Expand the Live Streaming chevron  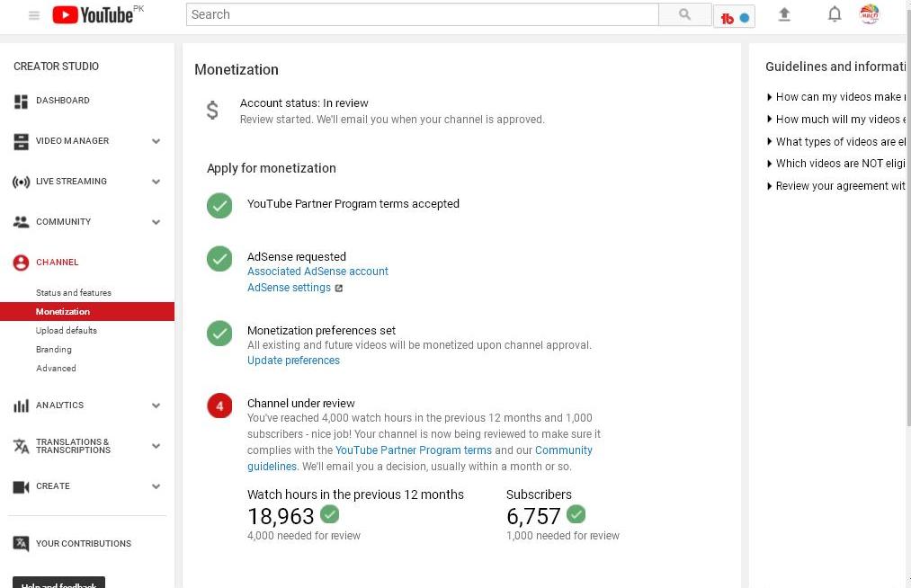point(156,182)
